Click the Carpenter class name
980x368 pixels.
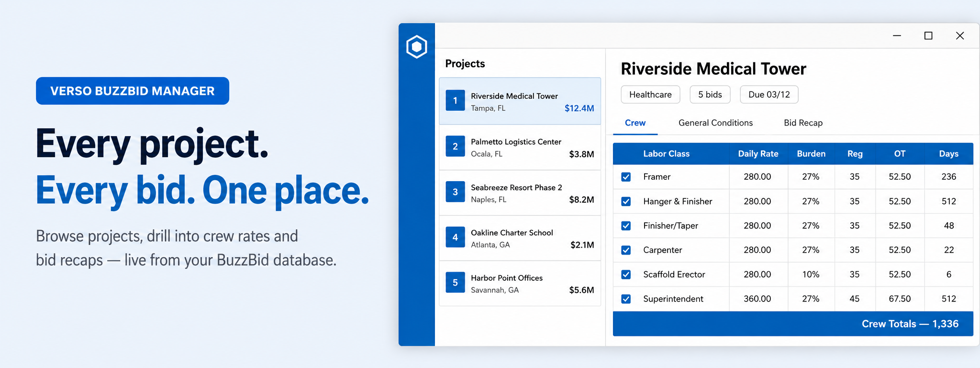coord(662,250)
